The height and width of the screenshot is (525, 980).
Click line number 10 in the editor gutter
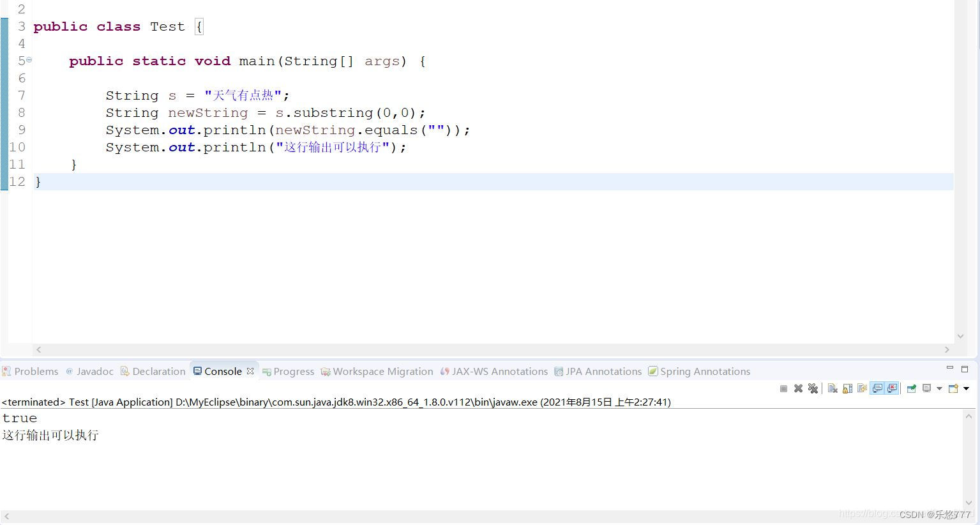17,147
